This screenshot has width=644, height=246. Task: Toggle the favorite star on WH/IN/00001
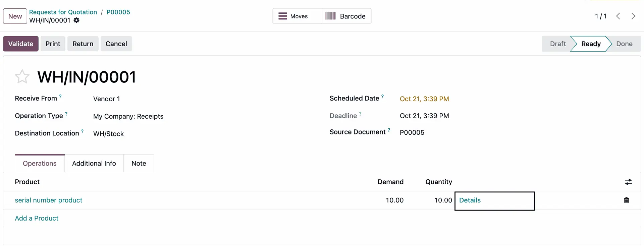coord(22,76)
